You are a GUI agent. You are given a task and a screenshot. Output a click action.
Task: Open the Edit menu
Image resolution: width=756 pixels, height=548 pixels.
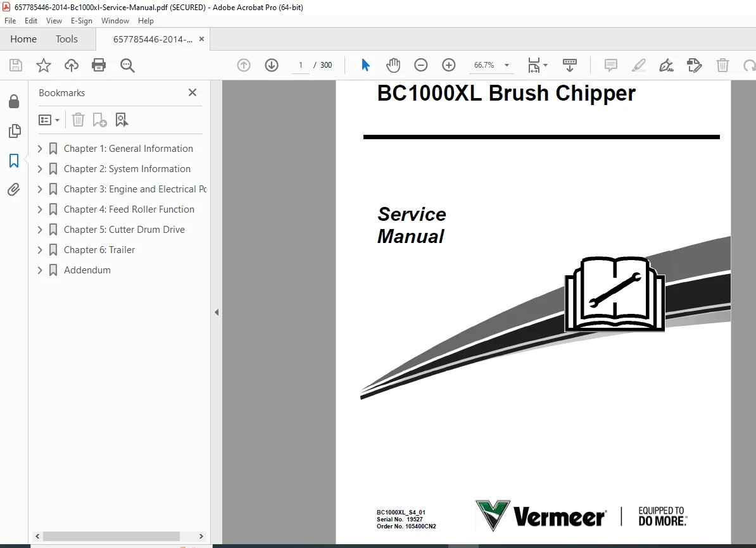coord(31,21)
